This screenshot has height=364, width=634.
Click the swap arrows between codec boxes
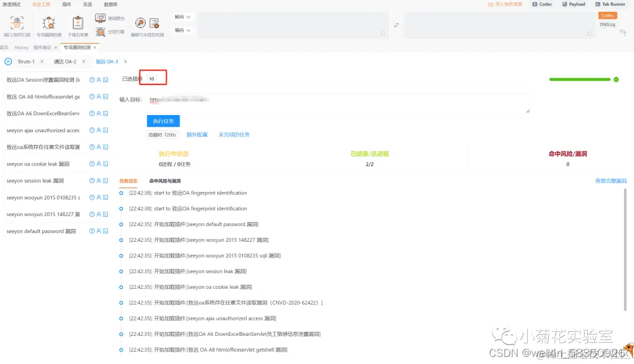tap(396, 25)
